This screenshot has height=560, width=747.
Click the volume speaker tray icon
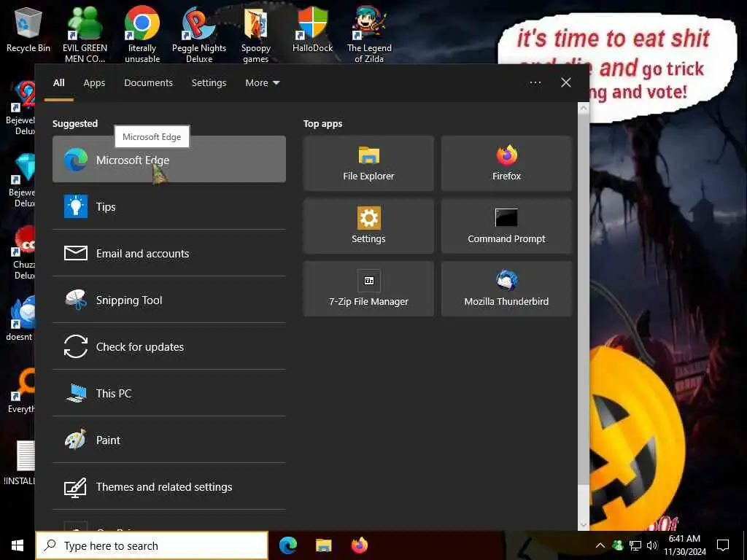pos(652,545)
